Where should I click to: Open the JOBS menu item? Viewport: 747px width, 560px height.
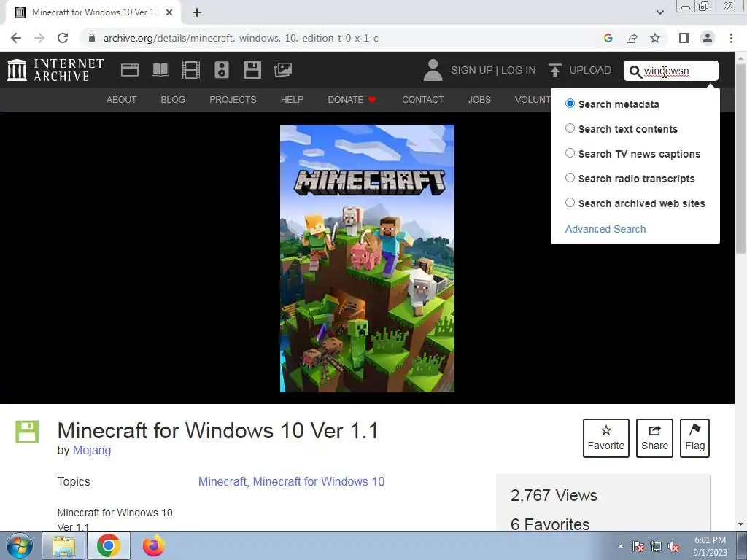coord(479,99)
